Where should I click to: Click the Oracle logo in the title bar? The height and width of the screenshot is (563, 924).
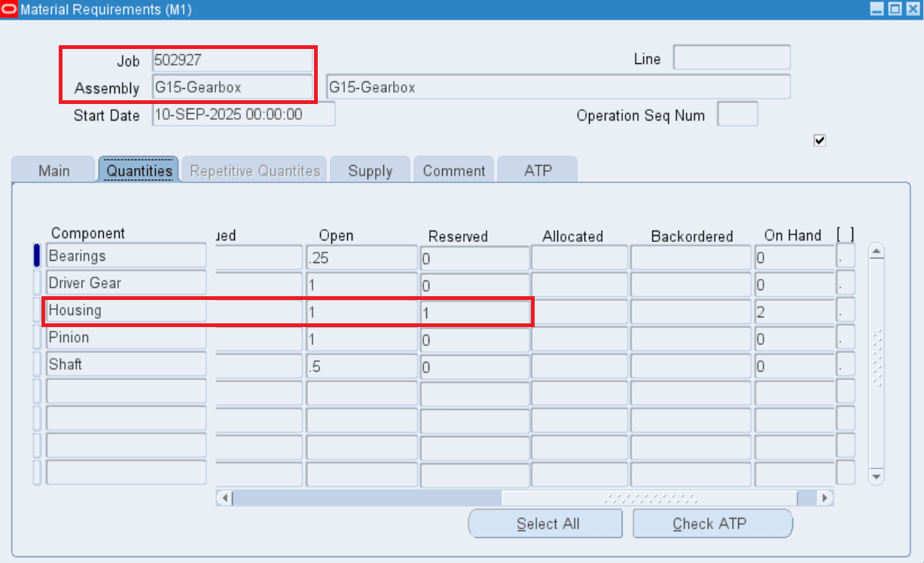click(x=11, y=10)
